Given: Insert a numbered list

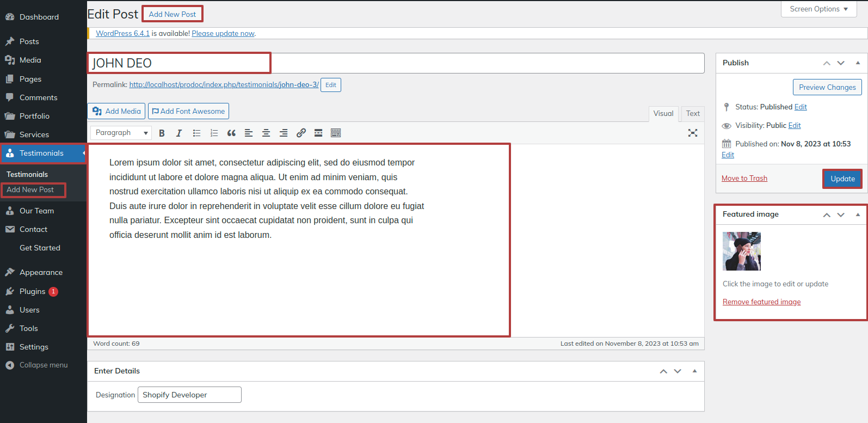Looking at the screenshot, I should (x=214, y=133).
